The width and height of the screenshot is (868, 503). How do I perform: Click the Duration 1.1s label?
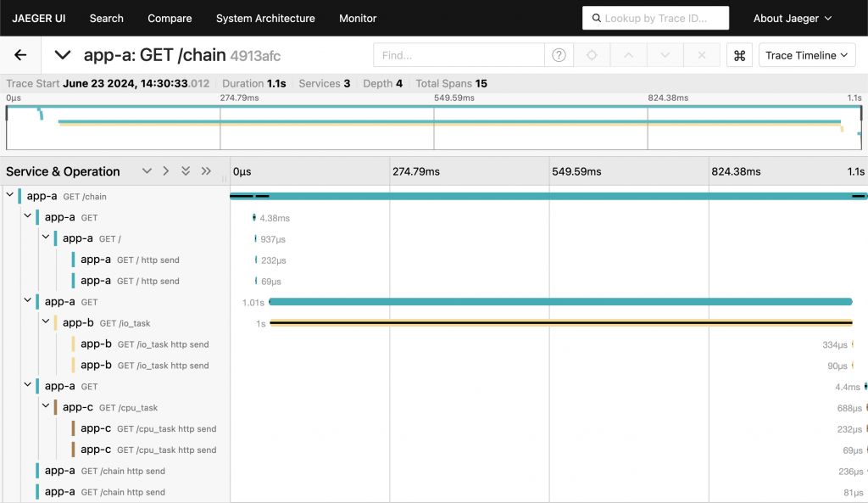[x=254, y=84]
